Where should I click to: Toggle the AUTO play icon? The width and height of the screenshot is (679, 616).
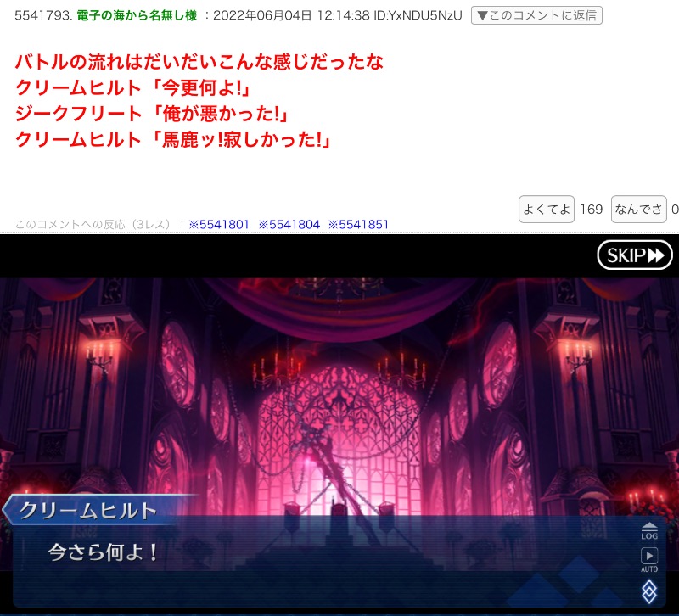point(649,558)
